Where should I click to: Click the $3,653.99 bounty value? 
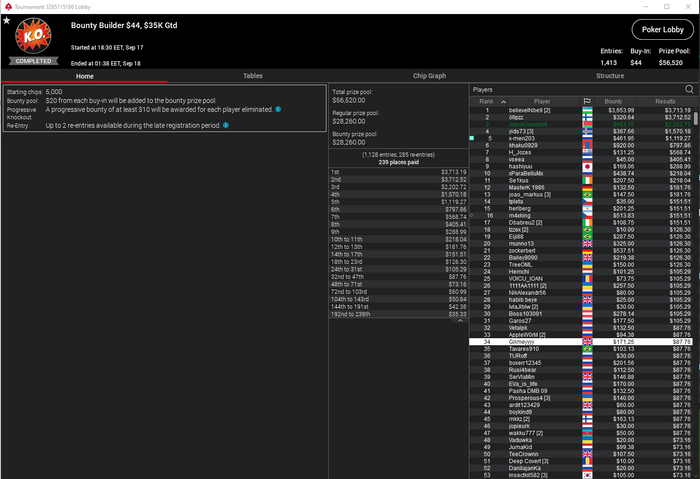(x=621, y=110)
